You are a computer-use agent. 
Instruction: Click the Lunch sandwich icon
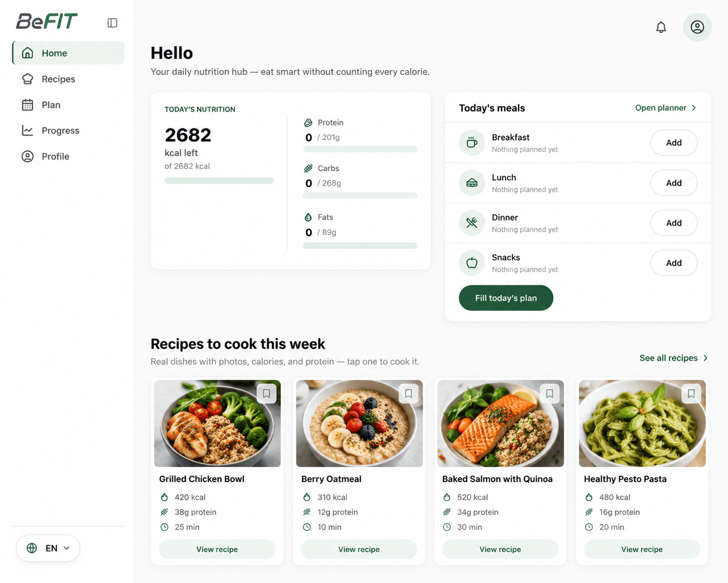click(x=472, y=183)
